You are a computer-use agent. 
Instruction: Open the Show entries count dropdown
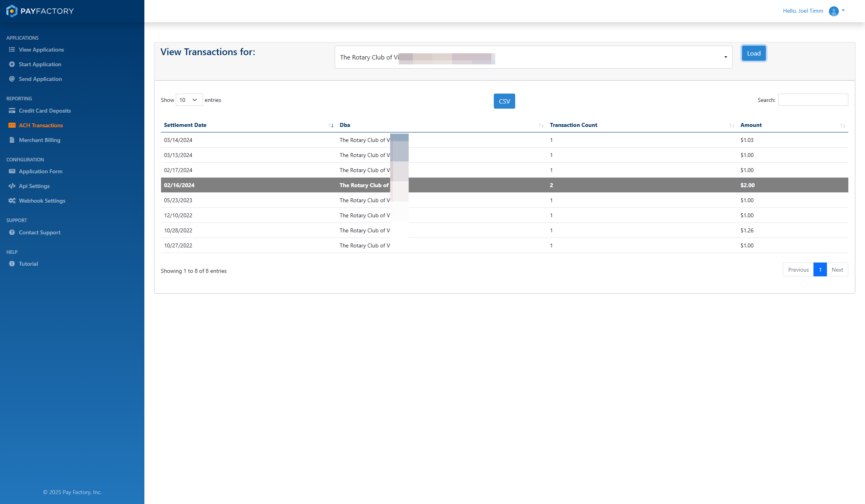[189, 100]
